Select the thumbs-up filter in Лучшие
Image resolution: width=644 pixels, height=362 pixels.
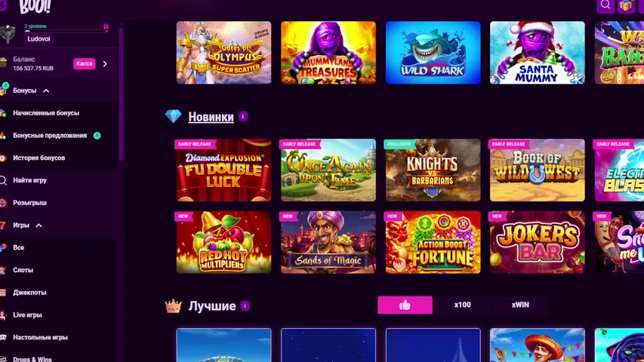point(405,305)
